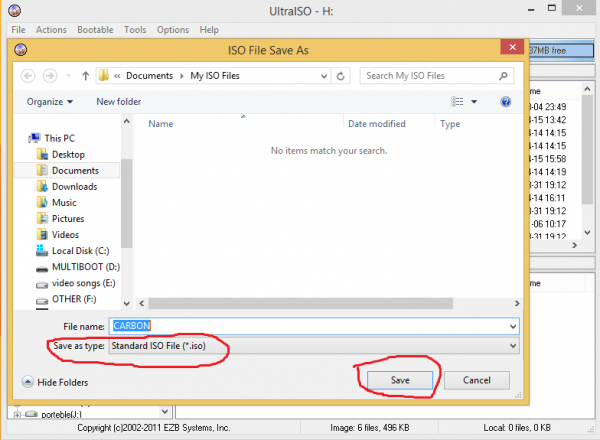This screenshot has width=600, height=440.
Task: Click the Back navigation arrow
Action: (x=28, y=76)
